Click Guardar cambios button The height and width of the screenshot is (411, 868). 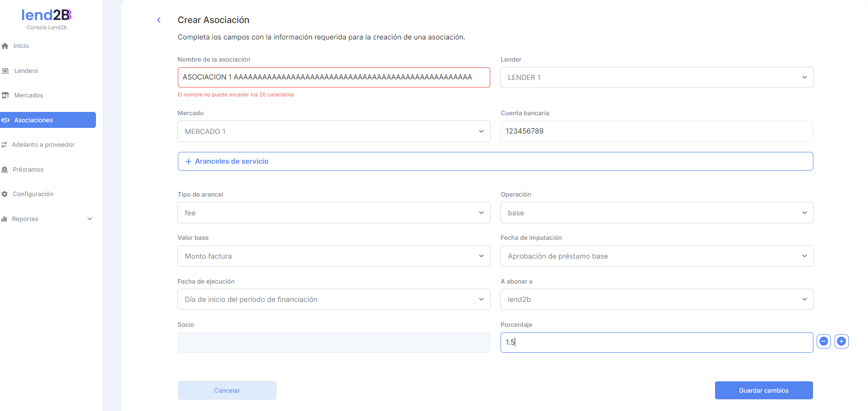764,390
